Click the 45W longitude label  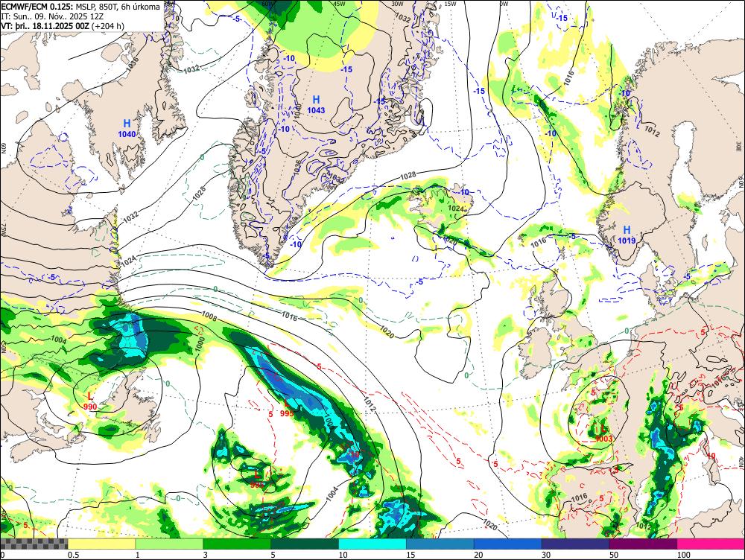[340, 3]
